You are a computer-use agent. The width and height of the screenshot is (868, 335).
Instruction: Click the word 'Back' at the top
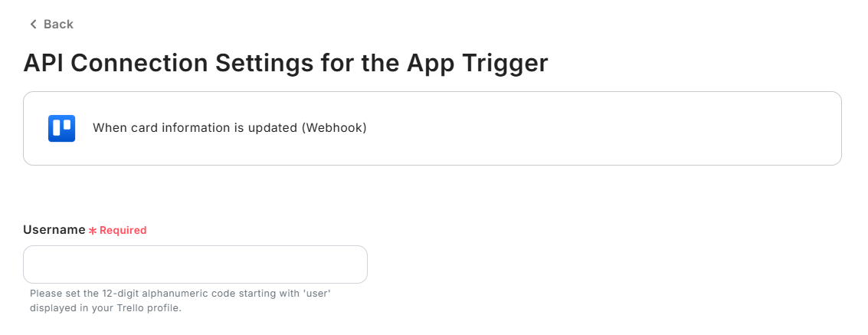58,25
